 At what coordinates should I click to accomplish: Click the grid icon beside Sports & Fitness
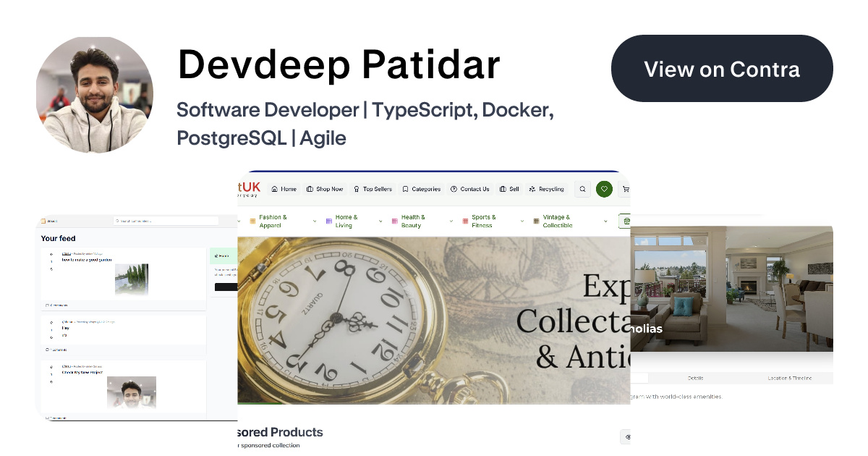pos(465,221)
